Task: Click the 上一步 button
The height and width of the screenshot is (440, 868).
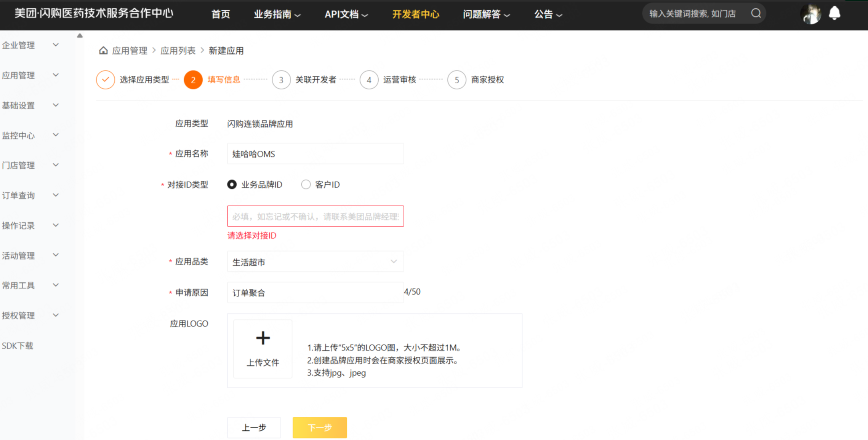Action: [x=254, y=427]
